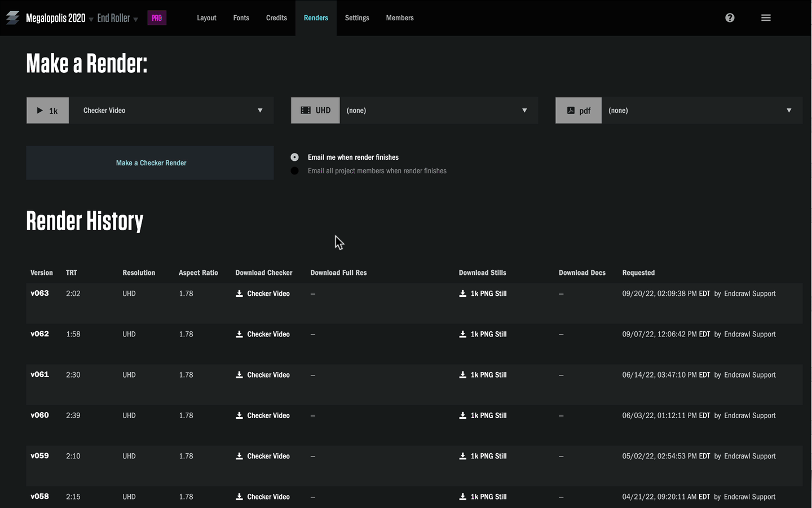Download v058 1k PNG Still link

pyautogui.click(x=489, y=497)
